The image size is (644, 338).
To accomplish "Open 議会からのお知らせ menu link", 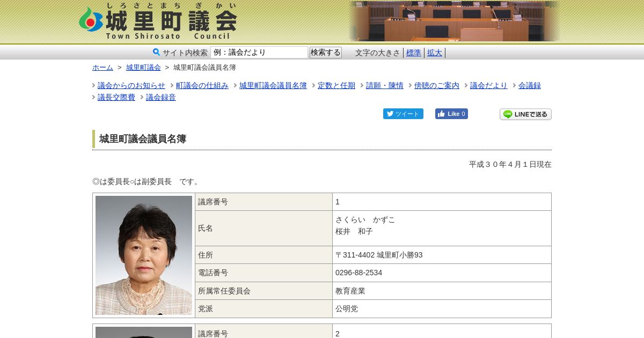I will 131,85.
